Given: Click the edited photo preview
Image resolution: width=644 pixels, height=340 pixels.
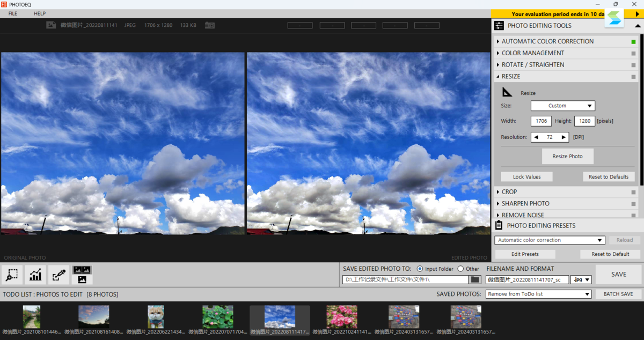Looking at the screenshot, I should [368, 143].
